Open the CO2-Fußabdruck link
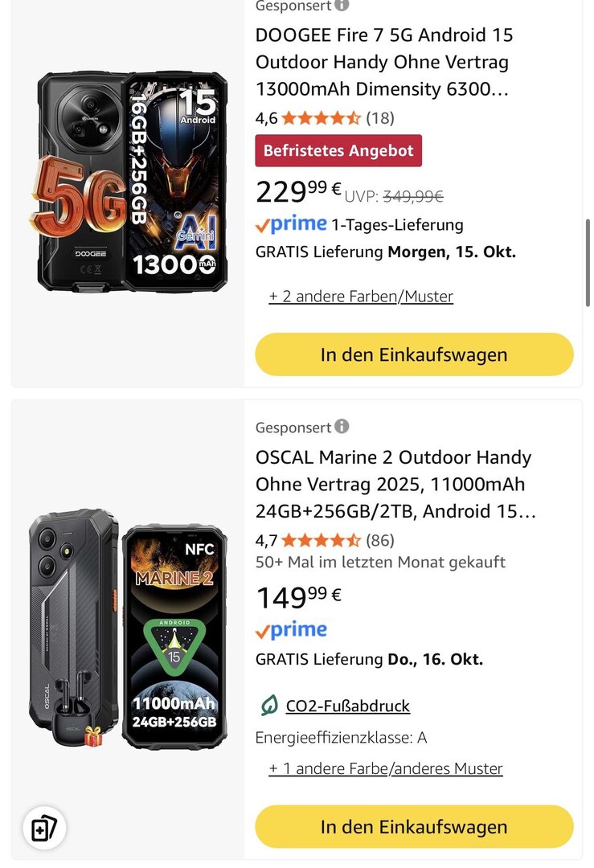This screenshot has width=594, height=868. [348, 706]
